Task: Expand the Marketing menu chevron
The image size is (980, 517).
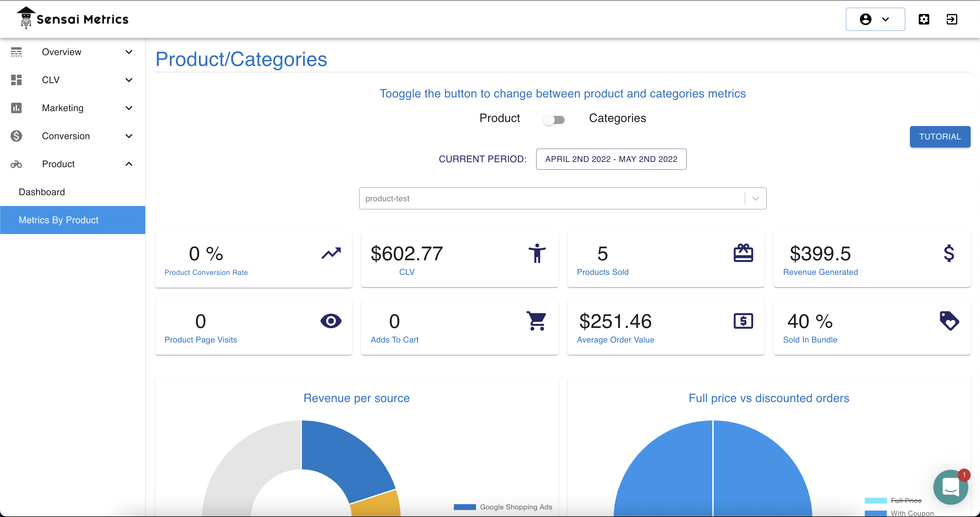Action: pyautogui.click(x=129, y=108)
